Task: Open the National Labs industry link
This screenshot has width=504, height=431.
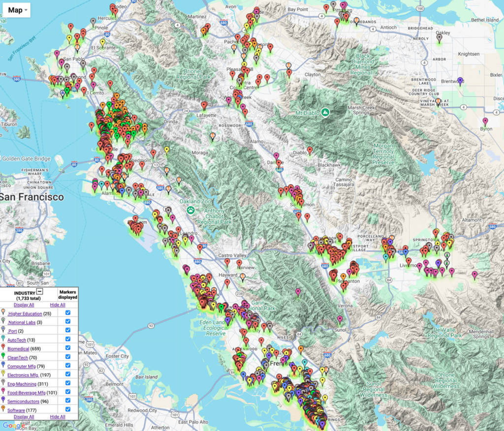Action: pos(22,322)
